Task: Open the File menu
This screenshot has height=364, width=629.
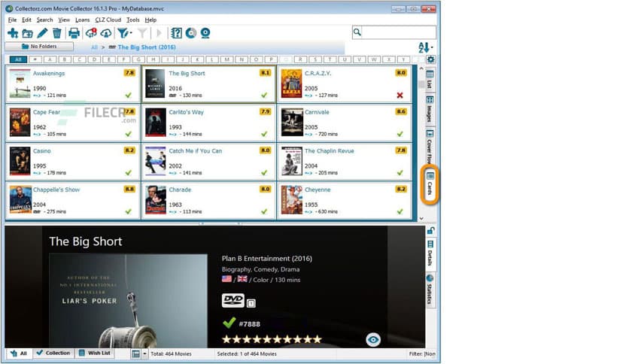Action: click(x=13, y=20)
